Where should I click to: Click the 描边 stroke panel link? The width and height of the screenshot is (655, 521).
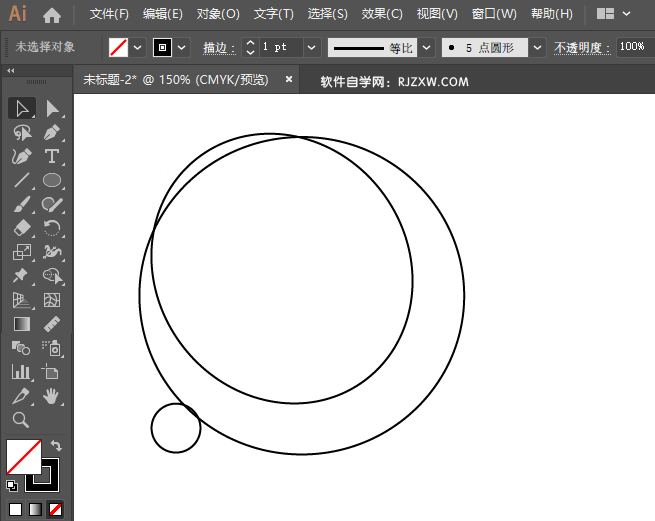click(x=219, y=48)
